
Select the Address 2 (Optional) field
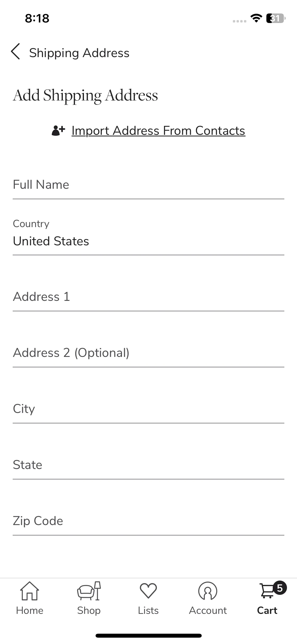tap(148, 353)
